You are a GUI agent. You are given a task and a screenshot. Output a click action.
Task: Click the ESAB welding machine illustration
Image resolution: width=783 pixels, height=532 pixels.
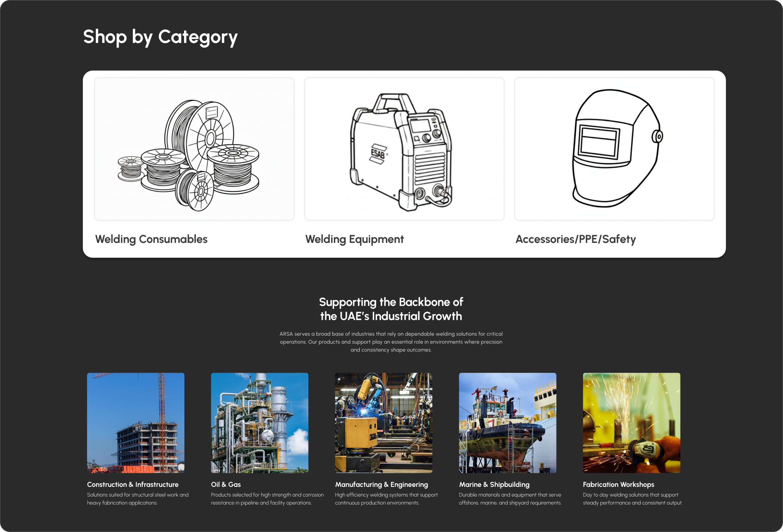404,149
